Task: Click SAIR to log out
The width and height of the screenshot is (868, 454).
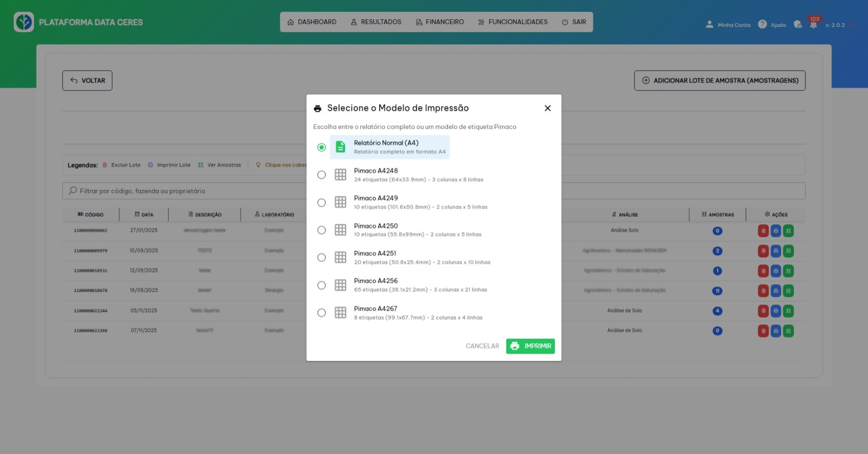Action: 574,22
